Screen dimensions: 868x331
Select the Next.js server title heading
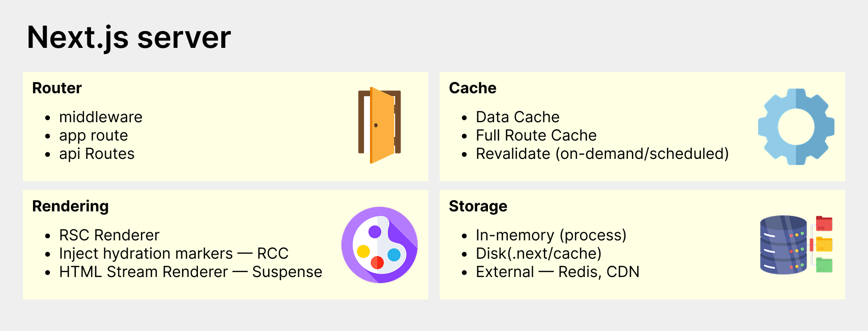[129, 37]
